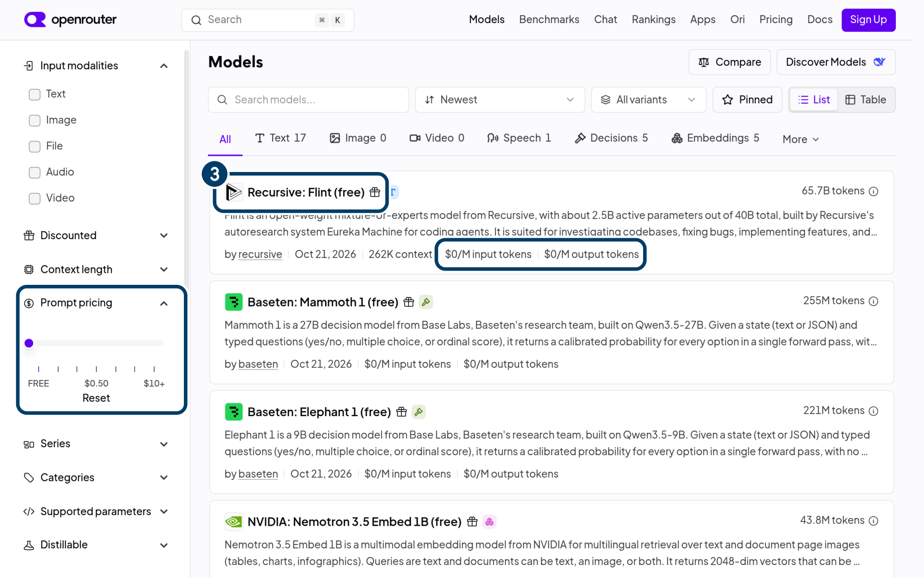Expand the Discounted filter section
The image size is (924, 578).
[x=164, y=235]
